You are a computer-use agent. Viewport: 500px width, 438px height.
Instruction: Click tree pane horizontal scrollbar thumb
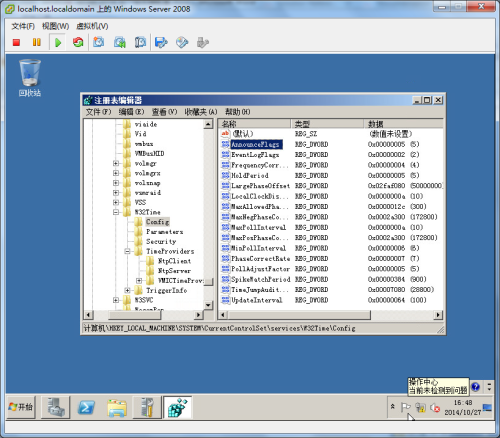click(x=135, y=315)
